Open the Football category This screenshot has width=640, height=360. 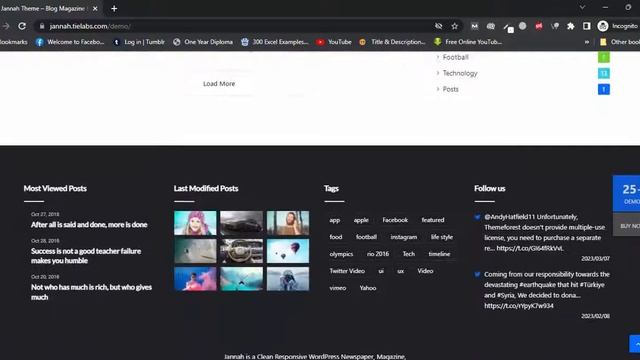click(x=456, y=58)
